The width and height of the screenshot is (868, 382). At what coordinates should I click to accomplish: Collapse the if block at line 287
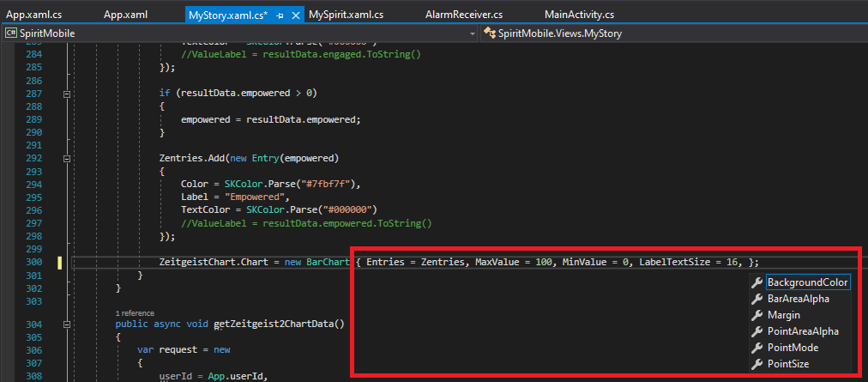[67, 94]
